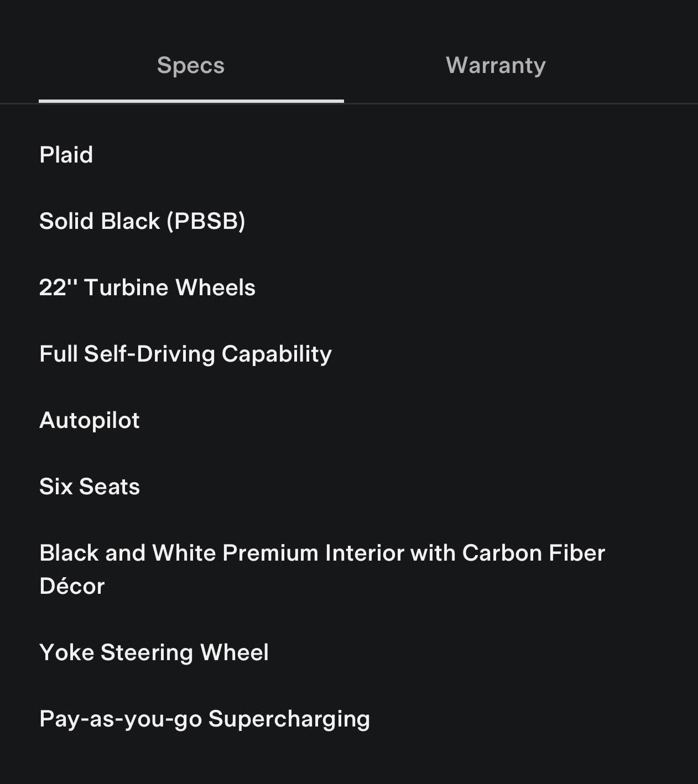Click the PBSB paint code in parentheses
Screen dimensions: 698x784
206,221
